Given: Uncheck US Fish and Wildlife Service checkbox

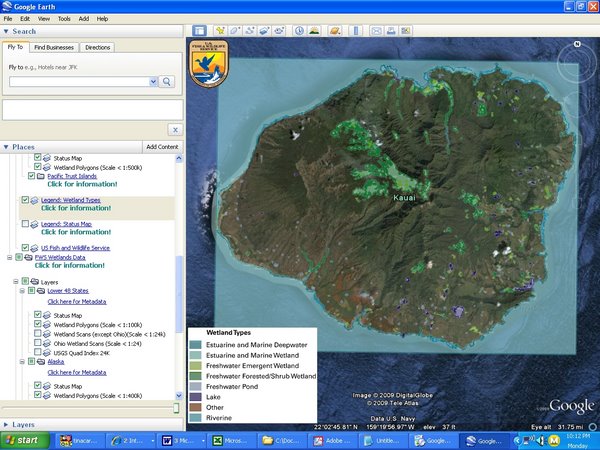Looking at the screenshot, I should [25, 248].
